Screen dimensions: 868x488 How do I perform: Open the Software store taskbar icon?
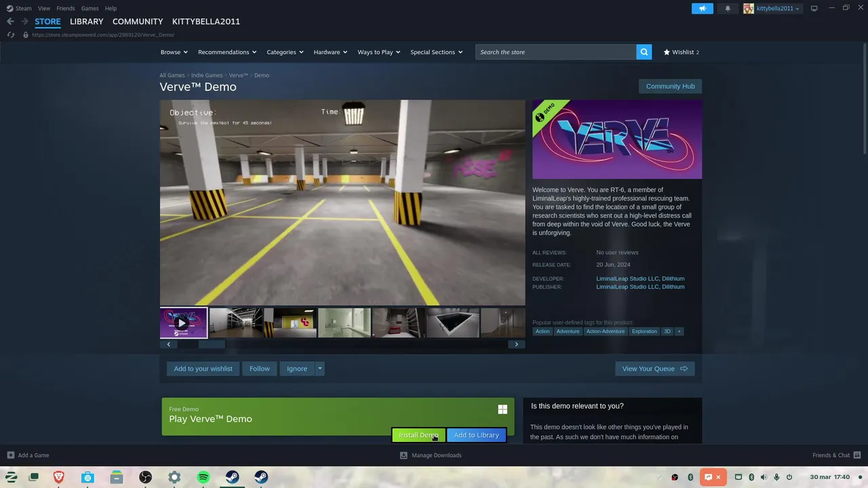(x=87, y=477)
